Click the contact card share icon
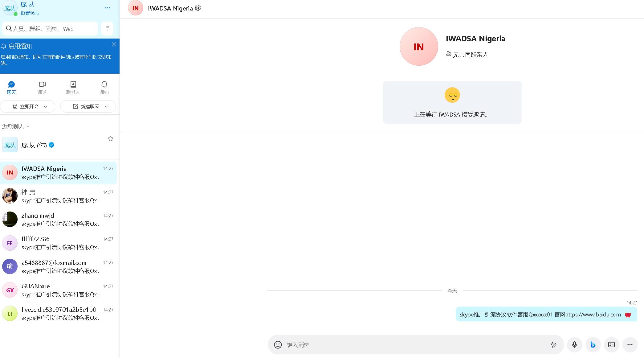Screen dimensions: 644x358 pyautogui.click(x=611, y=345)
